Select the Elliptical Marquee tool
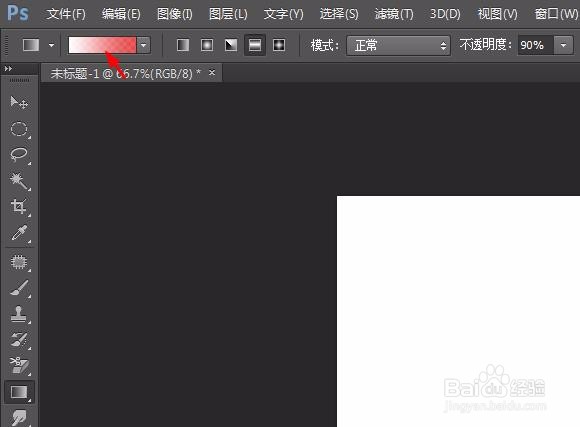This screenshot has height=427, width=580. [x=19, y=129]
